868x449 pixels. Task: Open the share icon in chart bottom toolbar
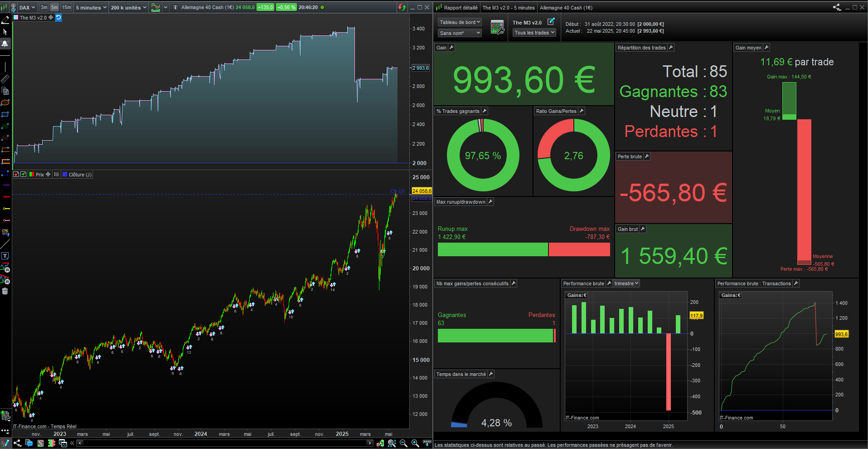(17, 443)
